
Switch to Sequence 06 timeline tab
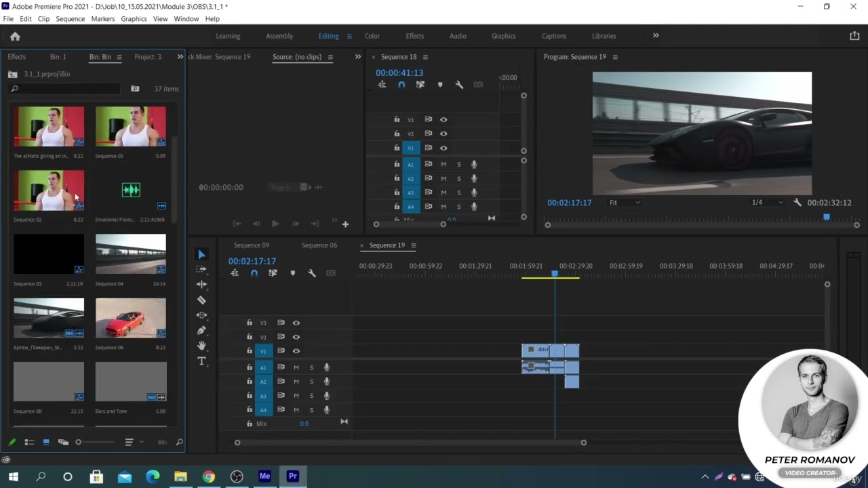click(x=319, y=245)
